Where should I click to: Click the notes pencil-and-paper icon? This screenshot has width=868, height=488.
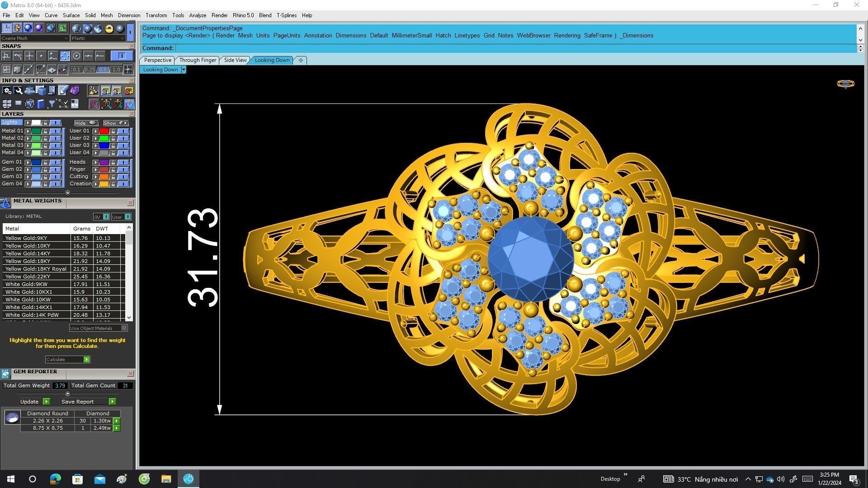(x=63, y=90)
